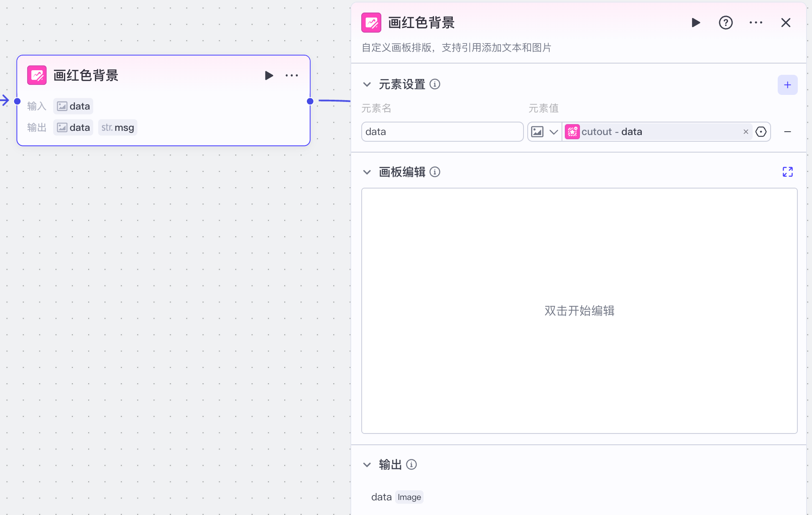Show info tooltip for 输出 section
Viewport: 812px width, 515px height.
pos(411,464)
